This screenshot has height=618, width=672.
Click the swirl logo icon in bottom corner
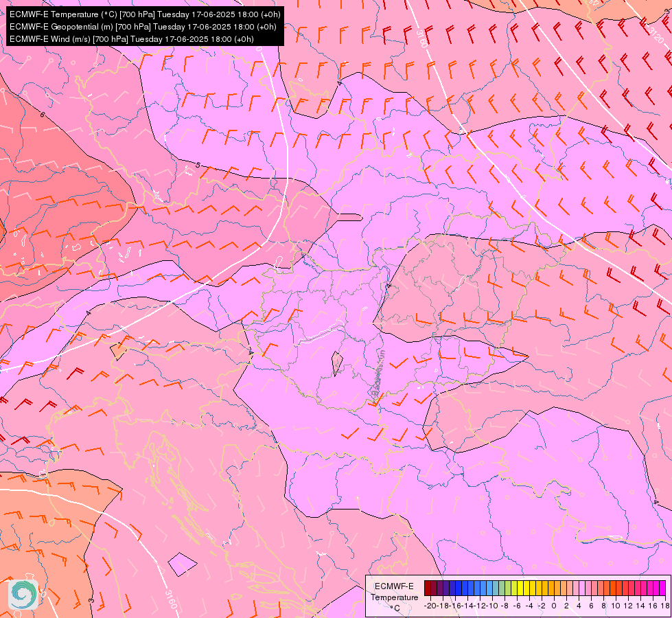23,595
